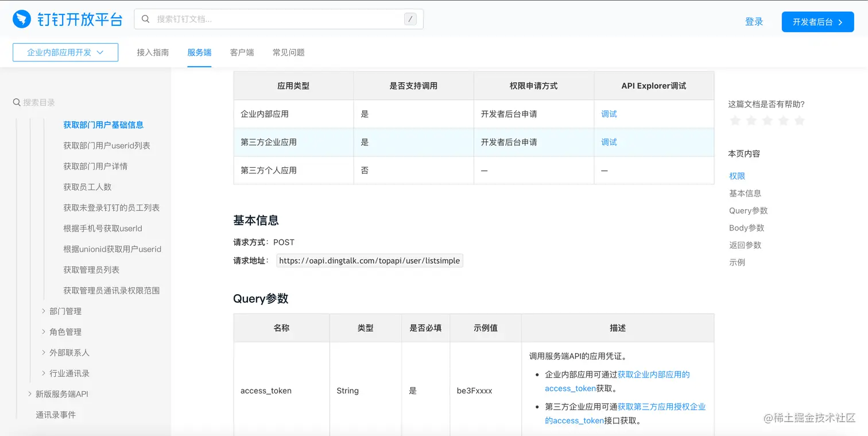
Task: Open the 开发者后台 button
Action: tap(818, 22)
